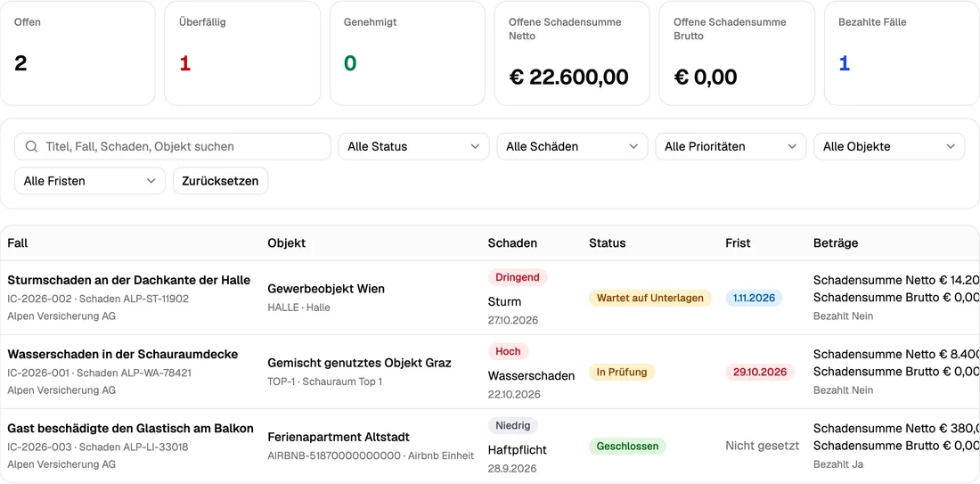Click damage date 22.10.2026
This screenshot has width=980, height=484.
[x=514, y=395]
